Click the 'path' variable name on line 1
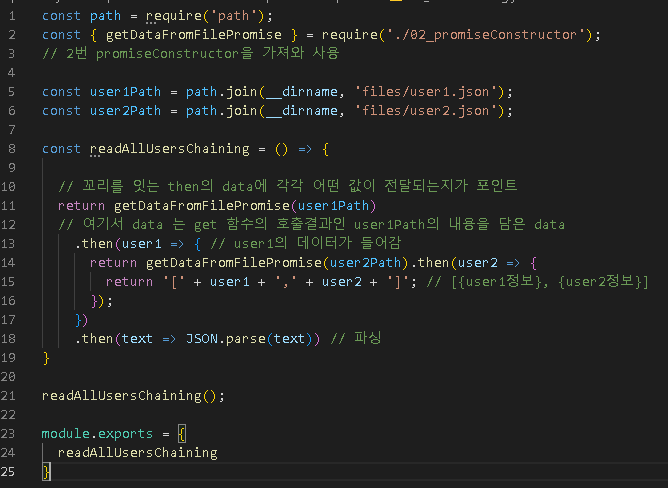Screen dimensions: 668x488 tap(105, 16)
